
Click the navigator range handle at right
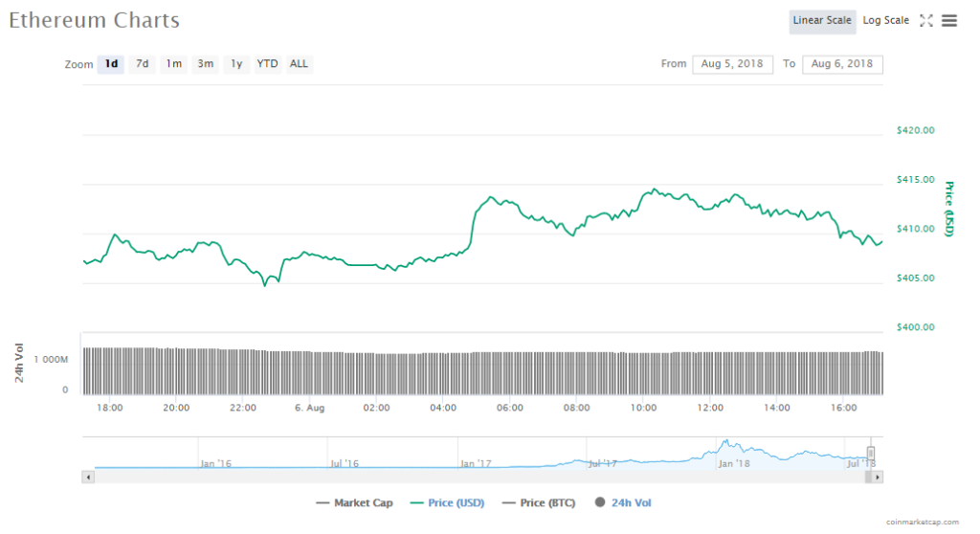point(871,453)
